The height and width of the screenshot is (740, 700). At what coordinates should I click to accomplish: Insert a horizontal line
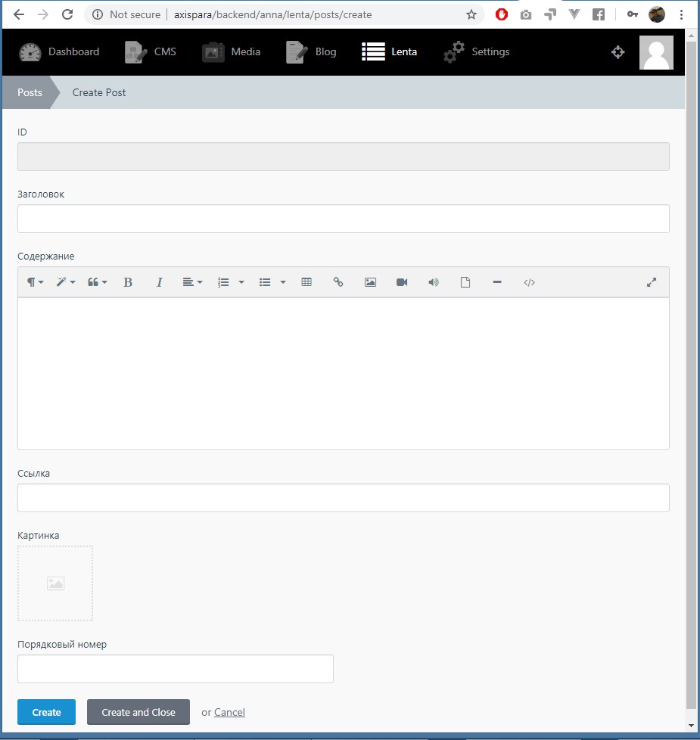[497, 282]
